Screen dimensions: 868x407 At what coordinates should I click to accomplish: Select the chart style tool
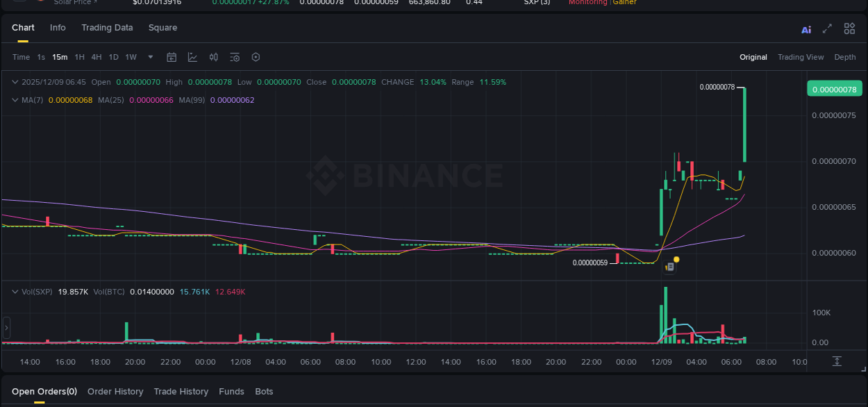pyautogui.click(x=191, y=57)
